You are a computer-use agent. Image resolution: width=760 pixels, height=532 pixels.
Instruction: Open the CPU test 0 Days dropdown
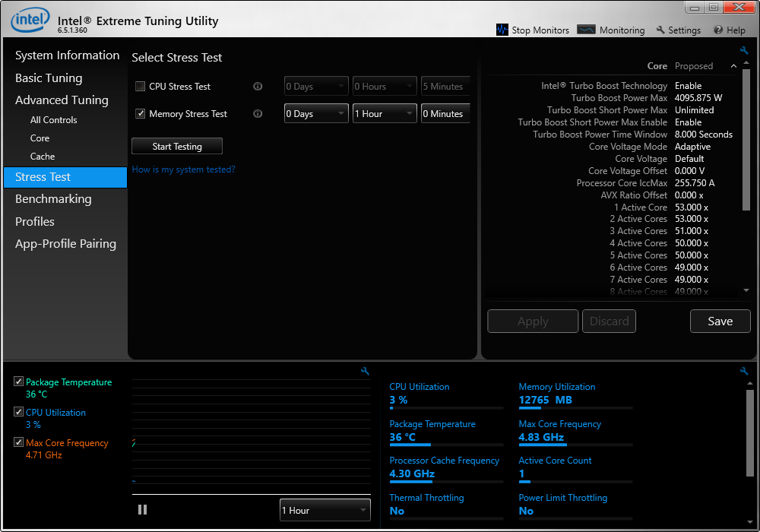point(316,86)
